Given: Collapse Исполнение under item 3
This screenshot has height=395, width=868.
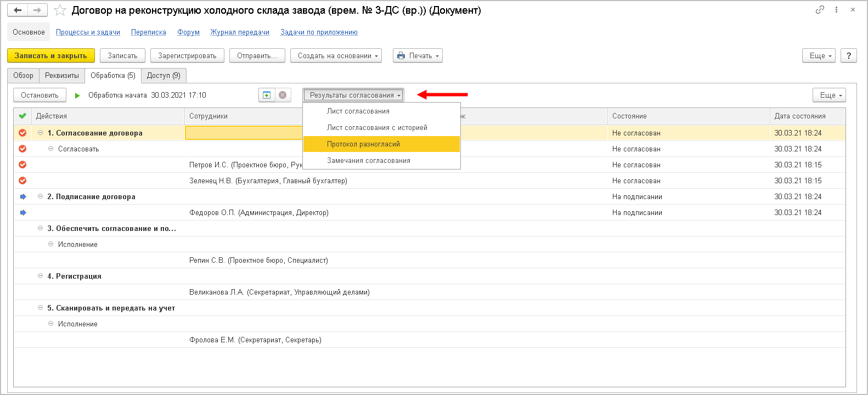Looking at the screenshot, I should [51, 244].
